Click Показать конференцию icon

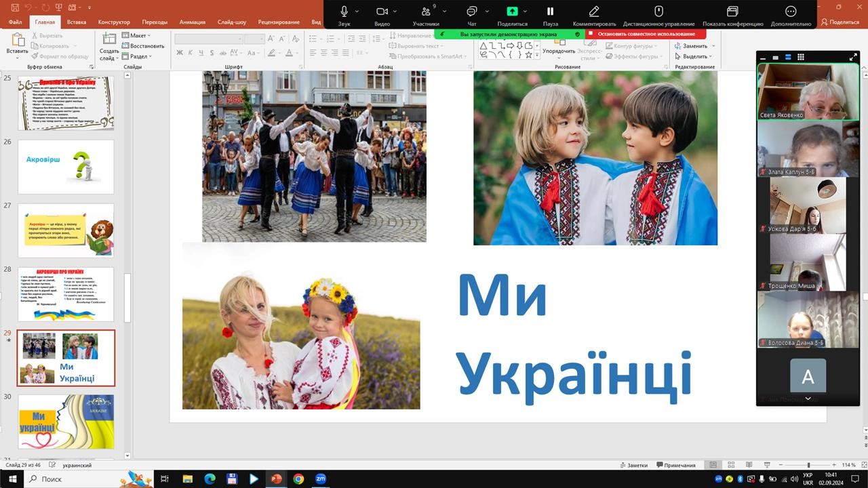[732, 12]
